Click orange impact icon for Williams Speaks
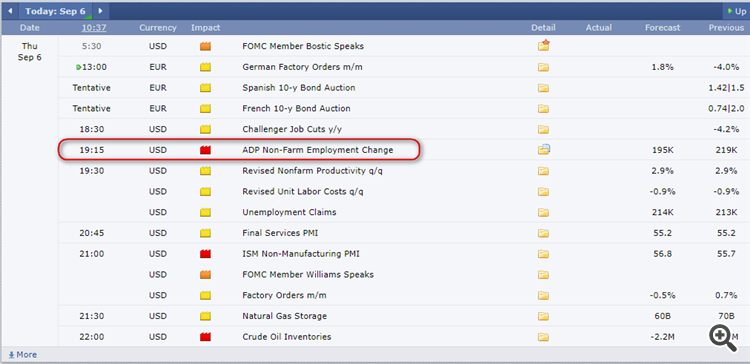 coord(205,275)
